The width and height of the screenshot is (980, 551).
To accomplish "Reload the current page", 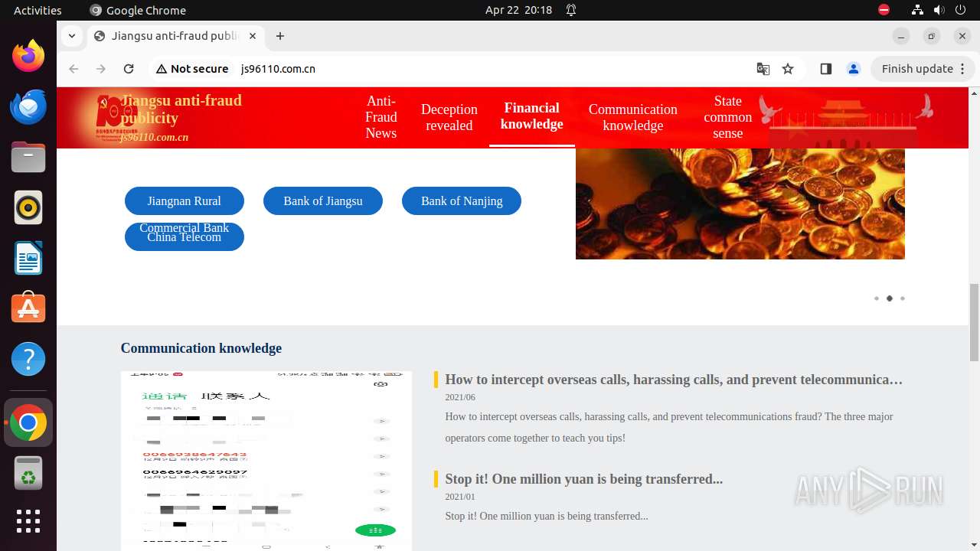I will tap(129, 69).
